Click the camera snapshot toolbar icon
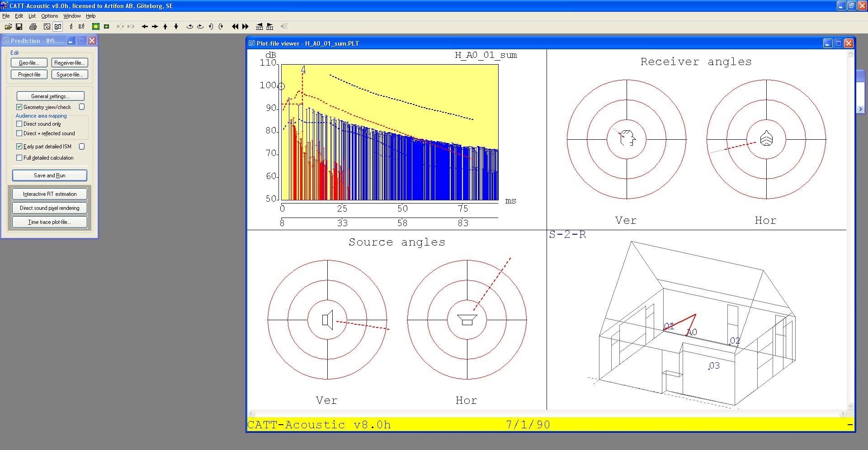This screenshot has height=450, width=868. coord(58,27)
